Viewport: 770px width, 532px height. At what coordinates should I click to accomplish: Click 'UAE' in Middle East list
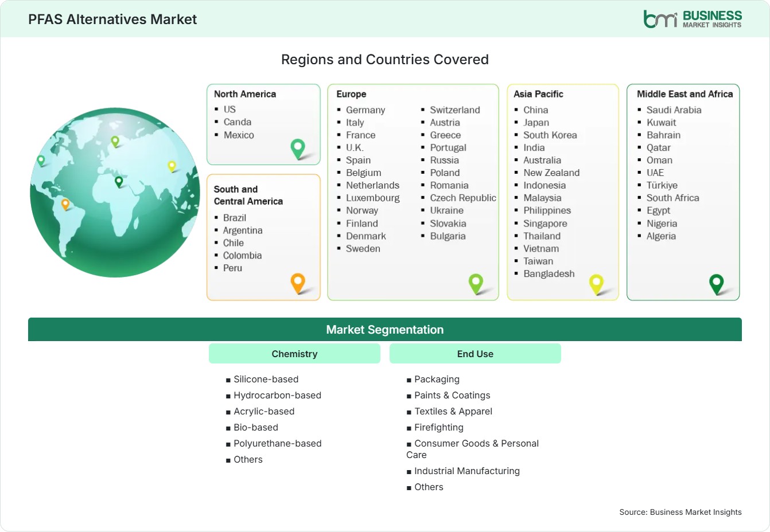pos(655,173)
